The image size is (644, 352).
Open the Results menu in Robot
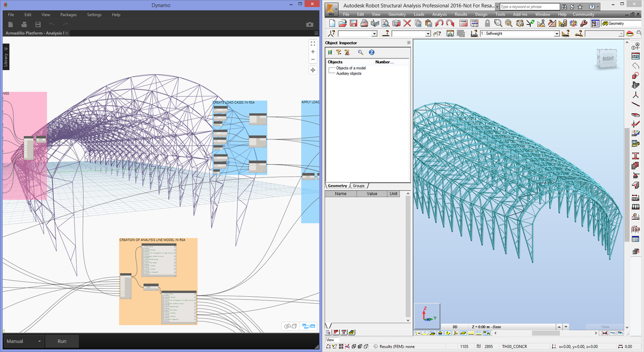click(x=461, y=14)
